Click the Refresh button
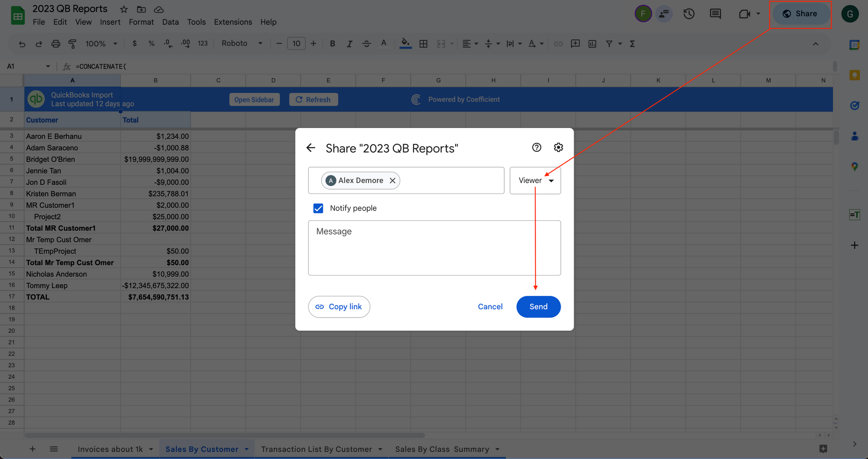Viewport: 868px width, 459px height. point(313,100)
